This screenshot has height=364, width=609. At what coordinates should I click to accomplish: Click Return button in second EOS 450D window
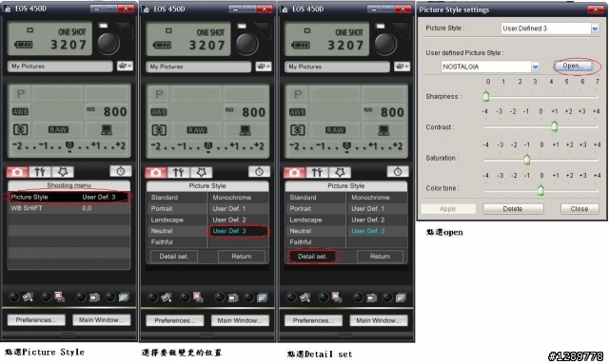[x=241, y=256]
